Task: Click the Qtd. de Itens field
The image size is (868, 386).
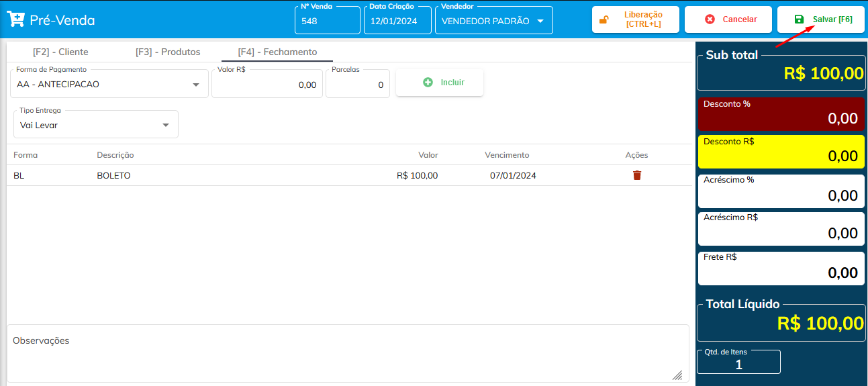Action: (738, 362)
